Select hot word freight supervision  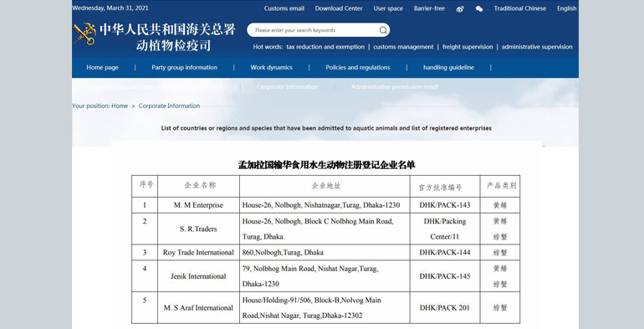[x=468, y=47]
